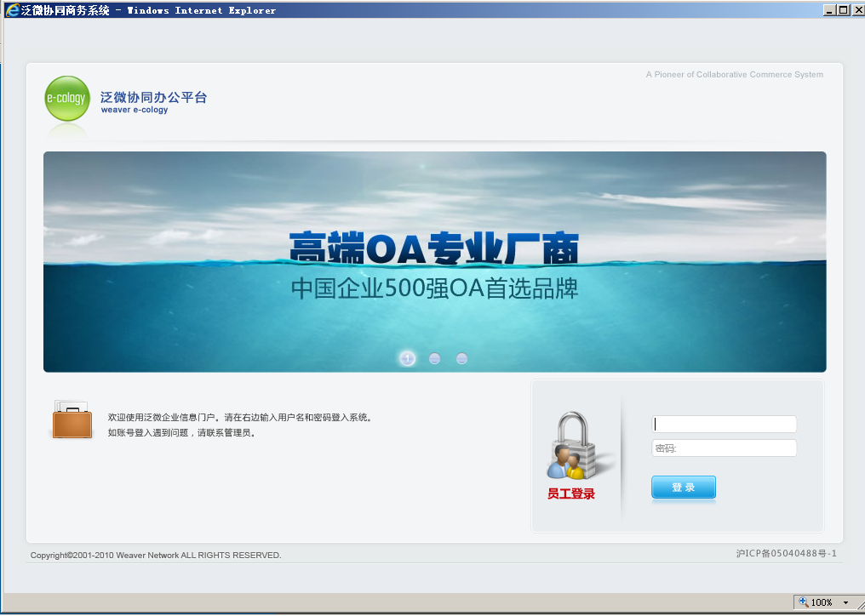Click the 中国企业500强OA首选品牌 banner subtitle
The width and height of the screenshot is (865, 616).
435,288
